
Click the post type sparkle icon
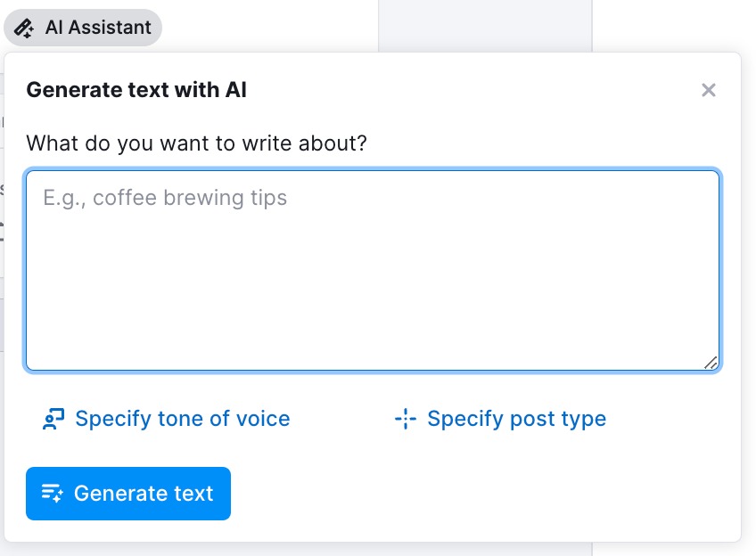click(406, 419)
